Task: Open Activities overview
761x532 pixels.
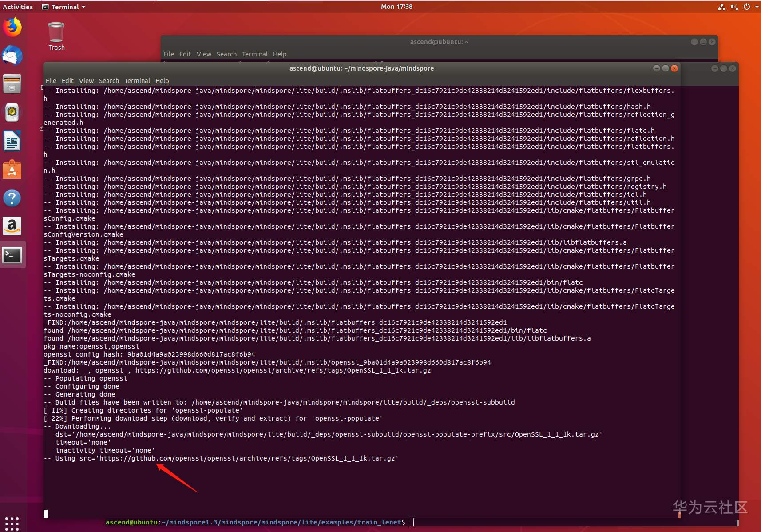Action: coord(18,7)
